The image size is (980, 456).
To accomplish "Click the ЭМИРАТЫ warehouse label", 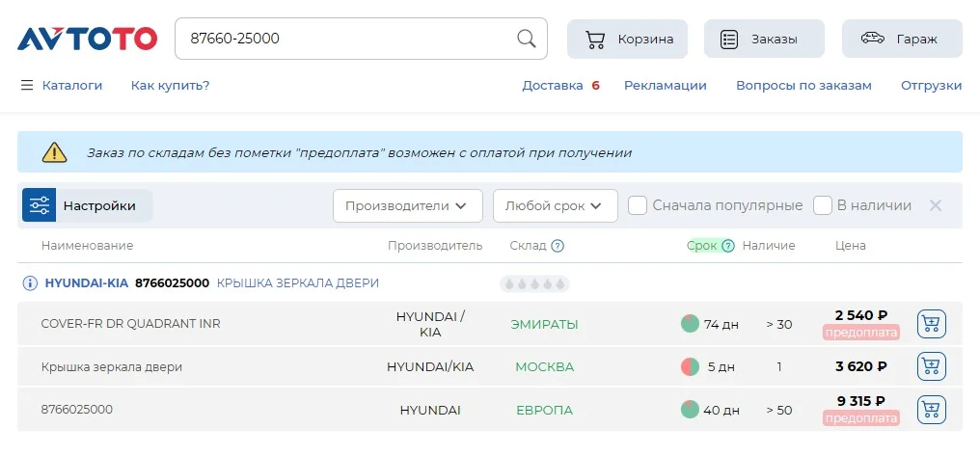I will pos(544,325).
